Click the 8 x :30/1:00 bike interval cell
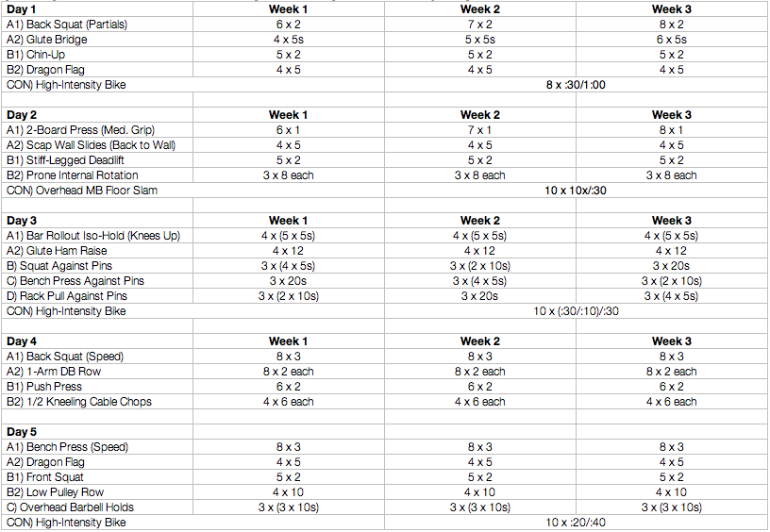Screen dimensions: 770x532 click(576, 85)
